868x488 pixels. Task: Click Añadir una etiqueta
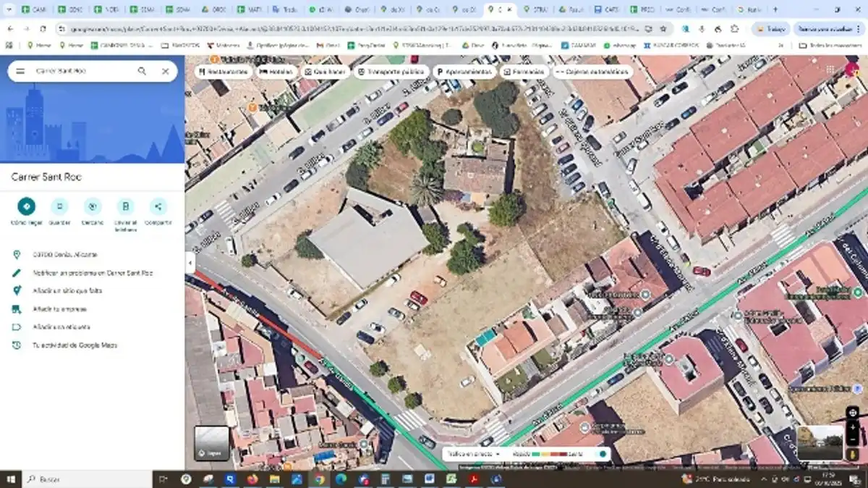[92, 327]
